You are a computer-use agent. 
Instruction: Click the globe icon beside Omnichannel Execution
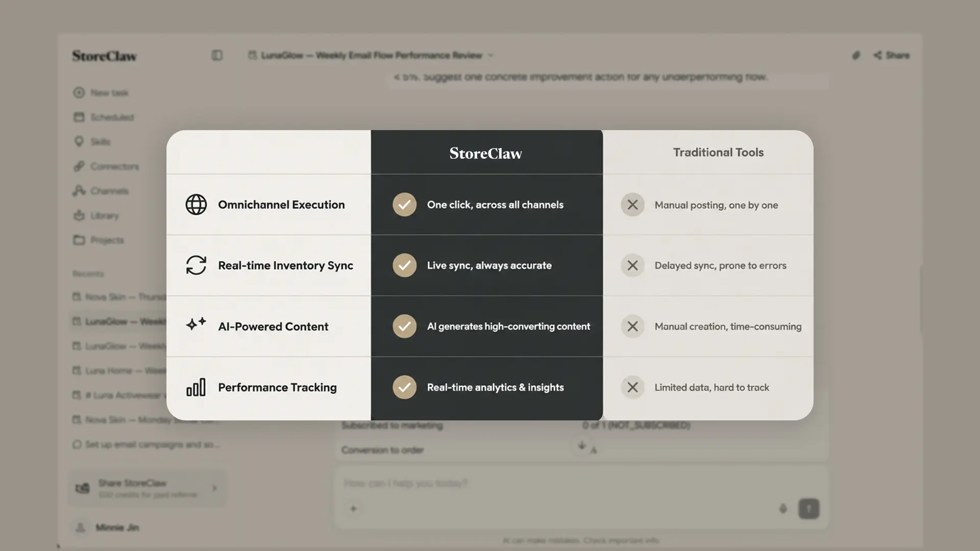point(196,205)
